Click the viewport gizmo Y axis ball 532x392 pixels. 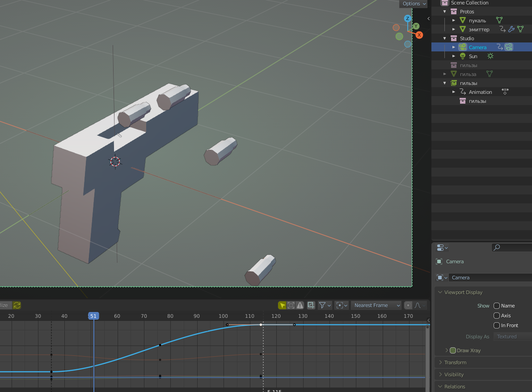[x=416, y=26]
